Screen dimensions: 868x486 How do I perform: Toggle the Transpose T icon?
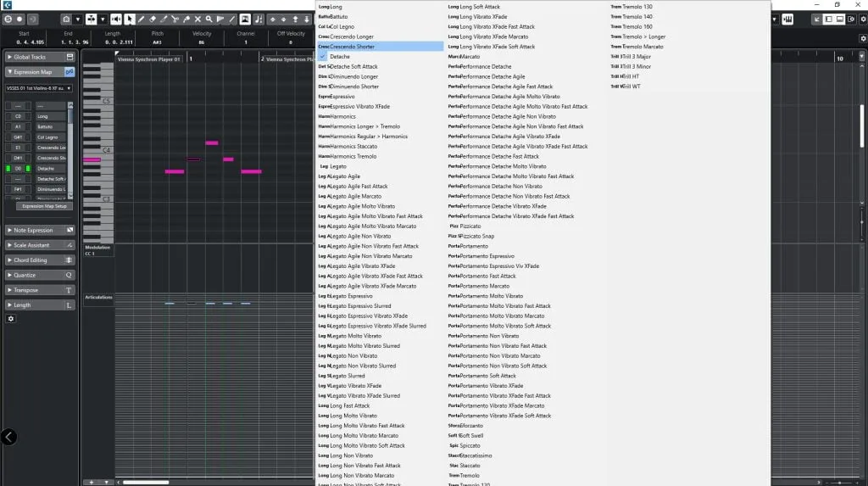click(x=69, y=290)
